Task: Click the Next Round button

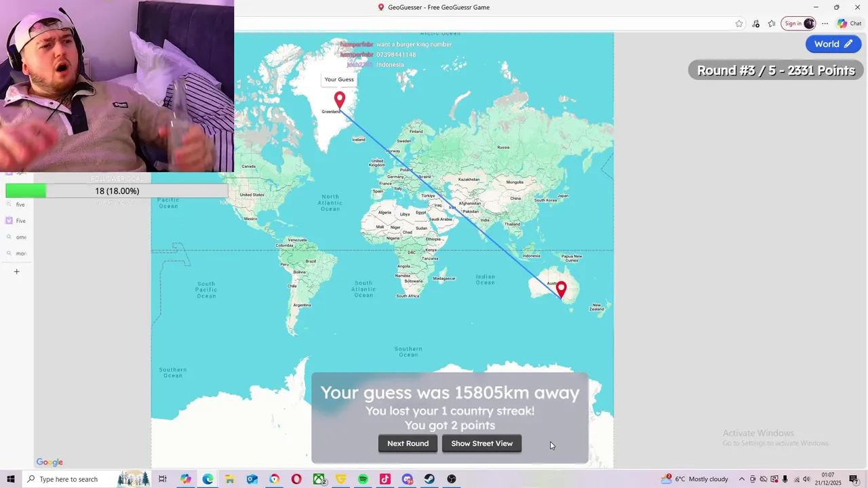Action: click(408, 443)
